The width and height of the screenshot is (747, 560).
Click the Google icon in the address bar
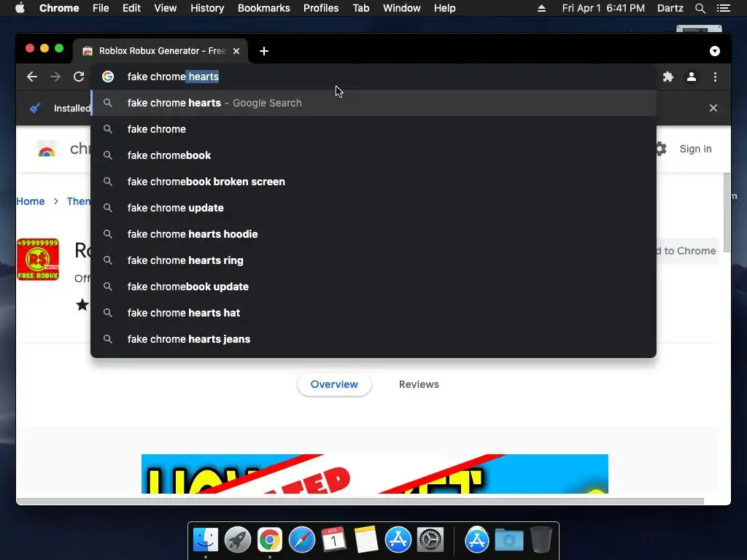pos(108,77)
